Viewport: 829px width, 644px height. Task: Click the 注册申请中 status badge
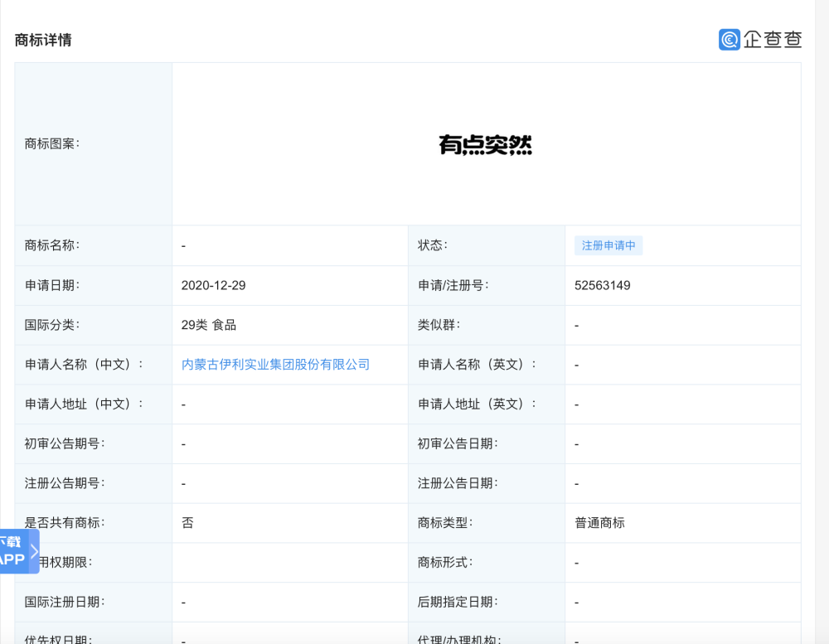[x=608, y=245]
